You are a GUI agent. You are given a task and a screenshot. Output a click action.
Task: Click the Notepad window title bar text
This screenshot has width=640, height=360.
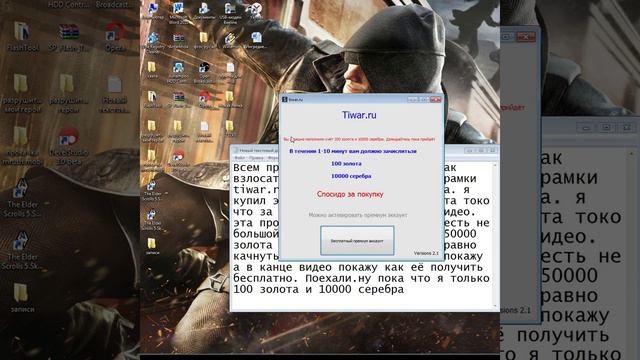258,151
